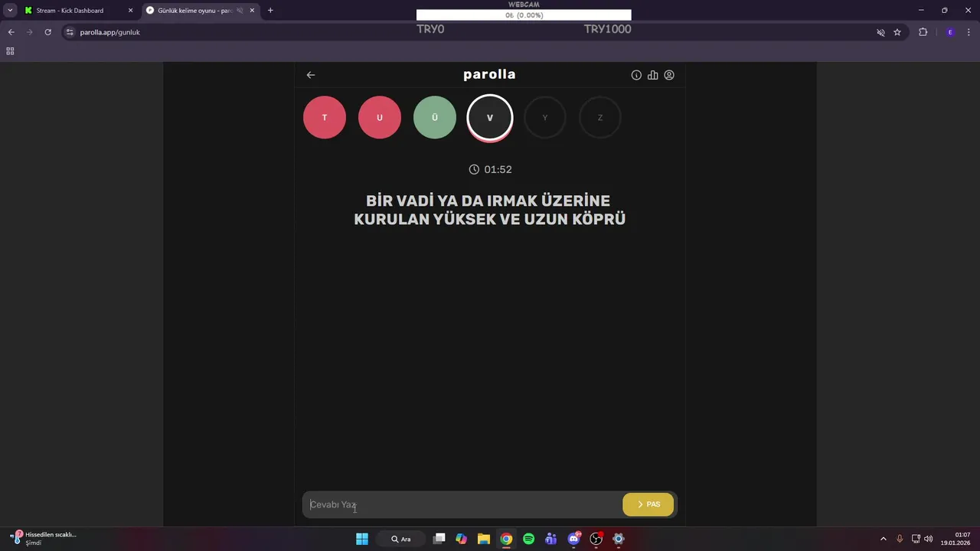Screen dimensions: 980x551
Task: Click the browser back button
Action: tap(11, 32)
